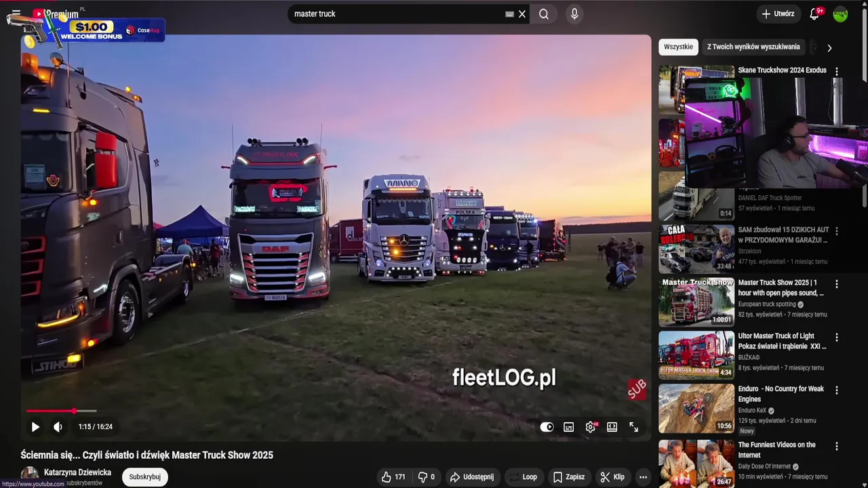This screenshot has width=868, height=488.
Task: Click Udostępnij share button
Action: [x=472, y=477]
